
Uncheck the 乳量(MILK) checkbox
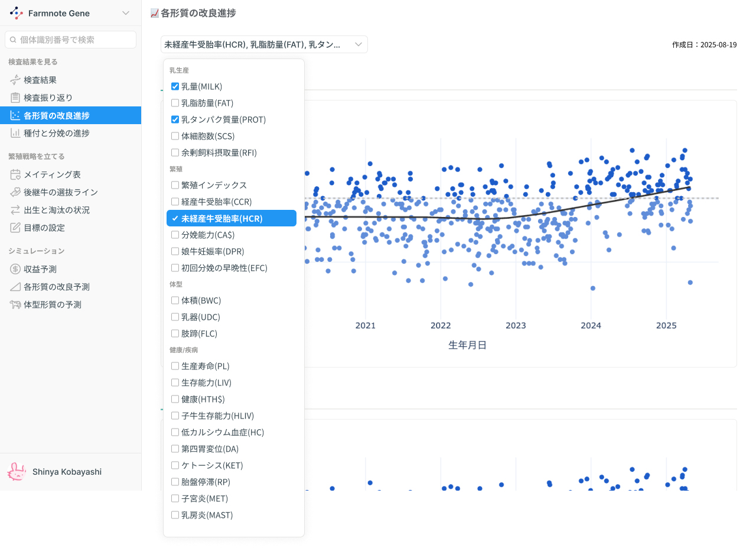pos(175,86)
